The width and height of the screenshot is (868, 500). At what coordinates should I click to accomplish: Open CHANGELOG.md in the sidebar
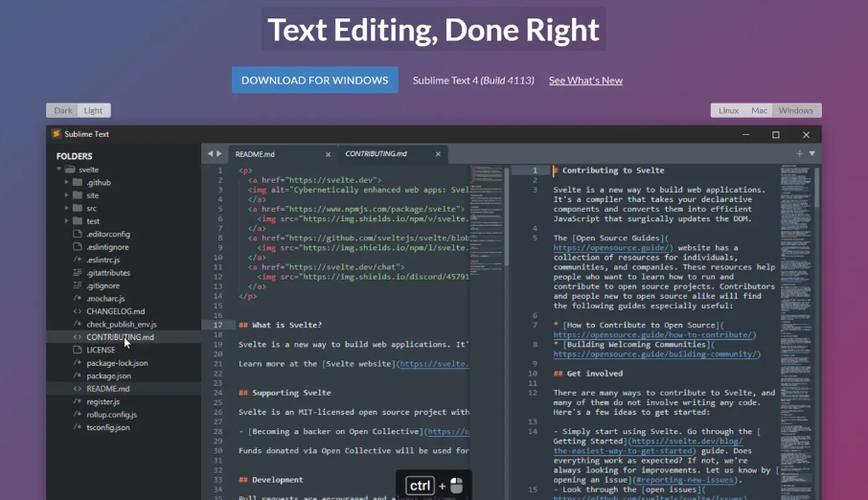click(115, 311)
